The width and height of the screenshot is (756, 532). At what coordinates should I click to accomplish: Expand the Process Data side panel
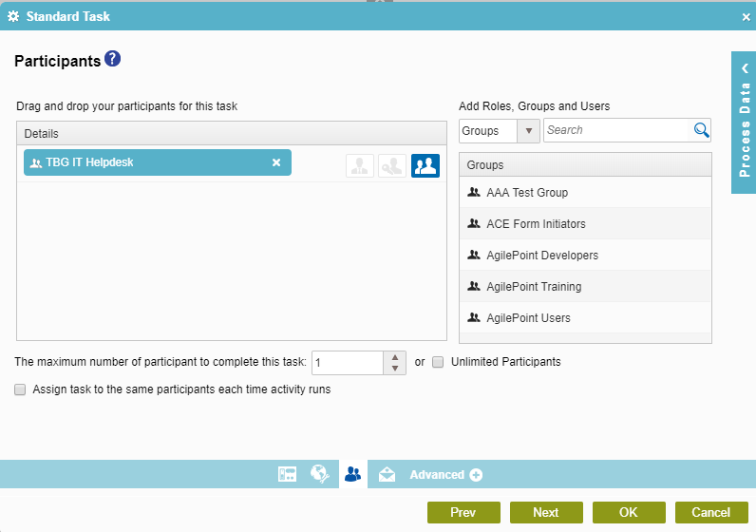point(744,123)
